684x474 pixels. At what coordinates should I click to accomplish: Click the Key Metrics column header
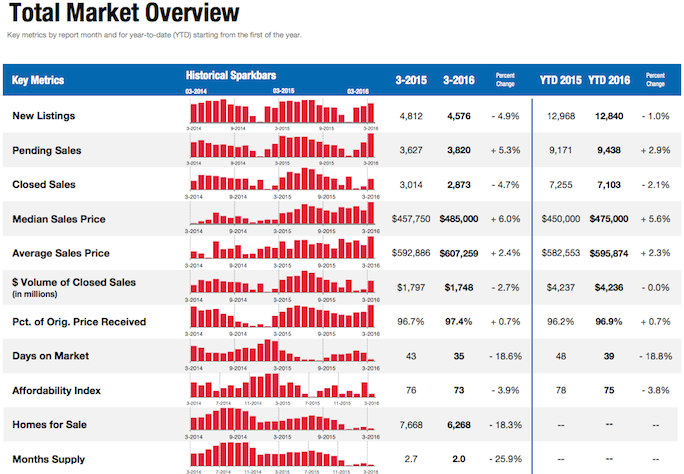tap(40, 80)
